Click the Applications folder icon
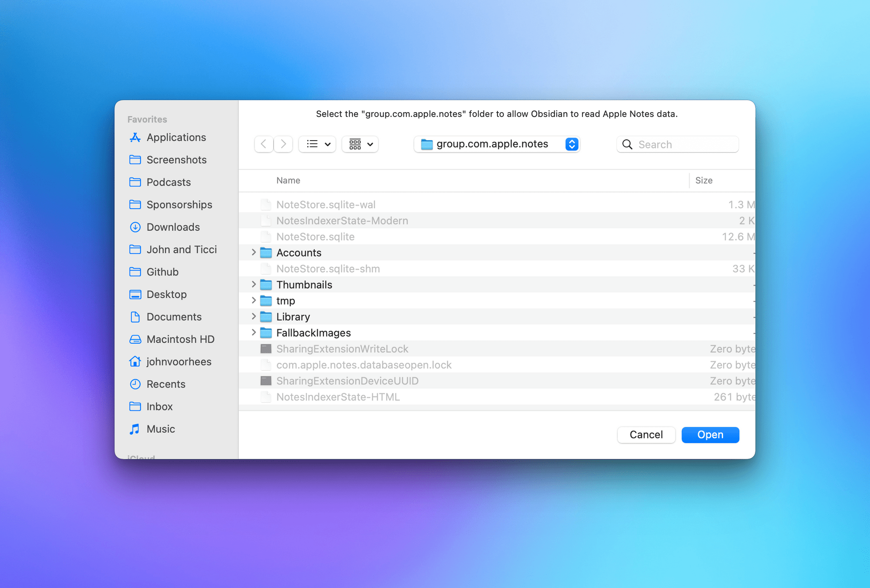The width and height of the screenshot is (870, 588). pos(135,137)
